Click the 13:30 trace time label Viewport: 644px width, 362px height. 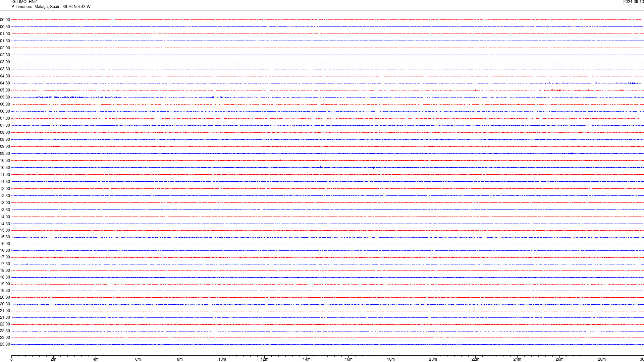coord(5,210)
